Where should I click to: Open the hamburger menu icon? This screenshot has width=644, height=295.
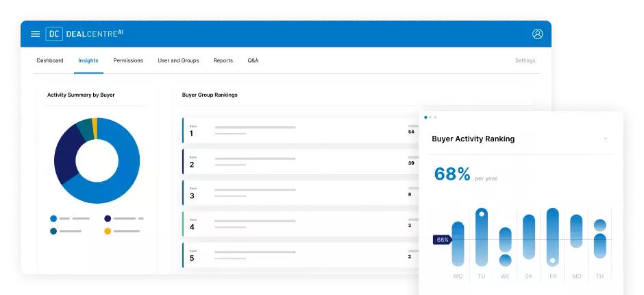pos(36,34)
